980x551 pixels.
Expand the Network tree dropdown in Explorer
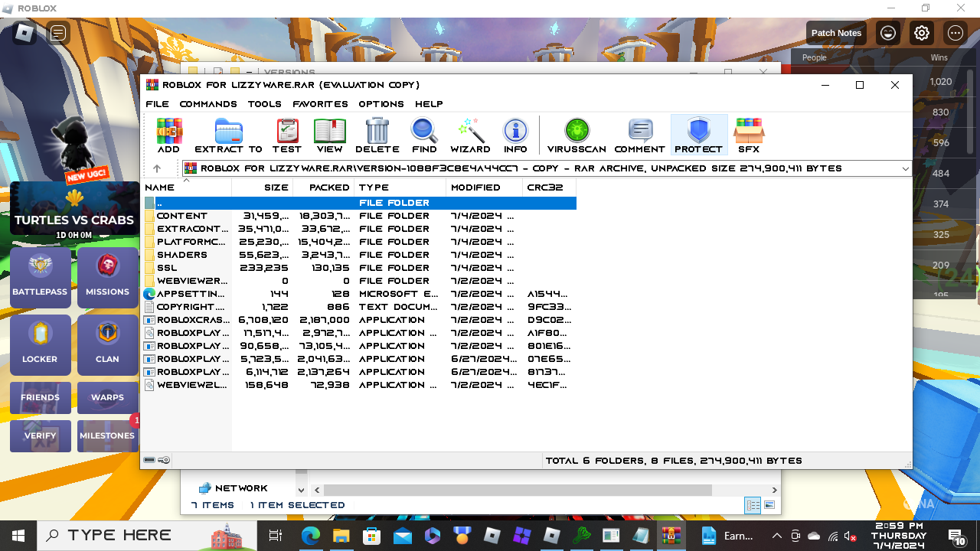click(x=300, y=490)
